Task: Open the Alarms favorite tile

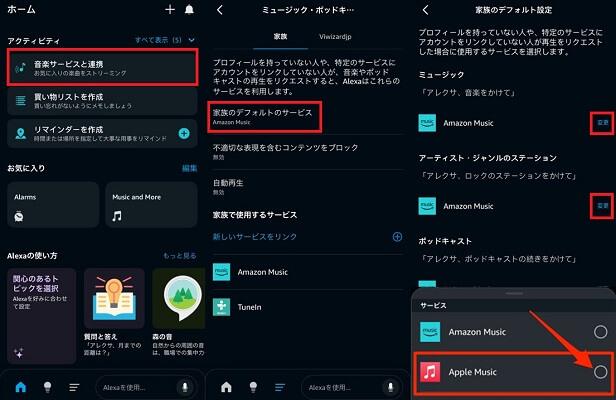Action: pyautogui.click(x=53, y=204)
